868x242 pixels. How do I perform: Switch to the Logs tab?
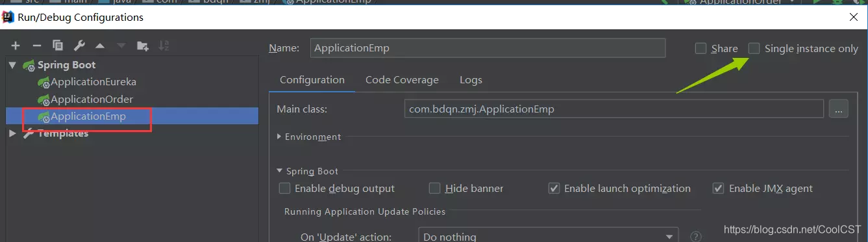[x=471, y=80]
